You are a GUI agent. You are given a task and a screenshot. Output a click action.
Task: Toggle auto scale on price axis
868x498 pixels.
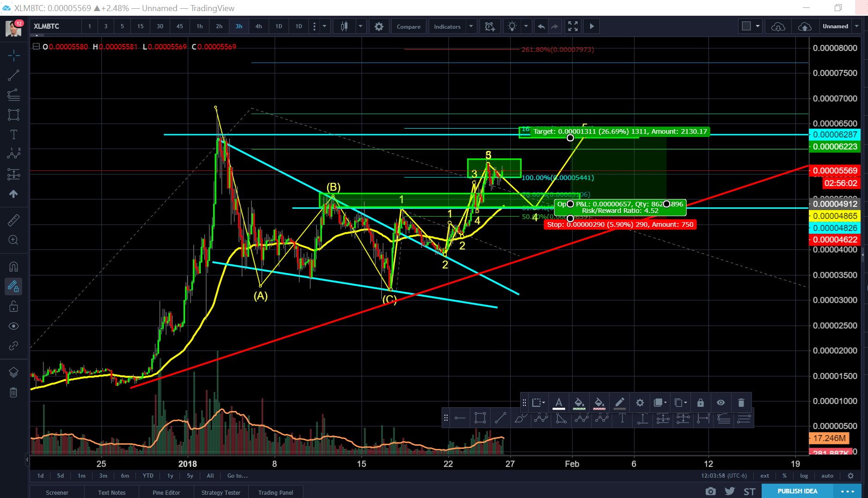(x=827, y=475)
